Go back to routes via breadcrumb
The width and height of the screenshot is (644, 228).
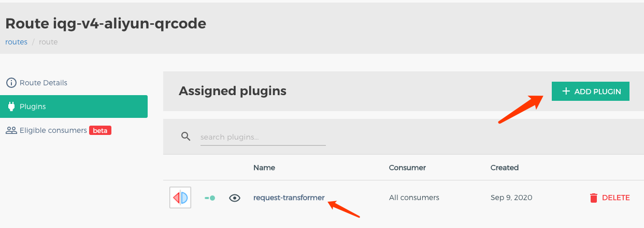(16, 42)
